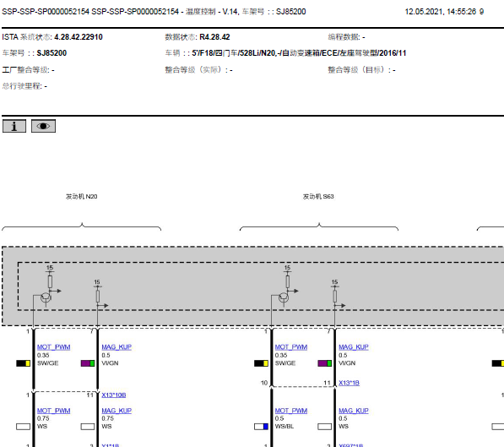This screenshot has width=504, height=447.
Task: Select resistor symbol above S63 pin 7
Action: (x=334, y=296)
